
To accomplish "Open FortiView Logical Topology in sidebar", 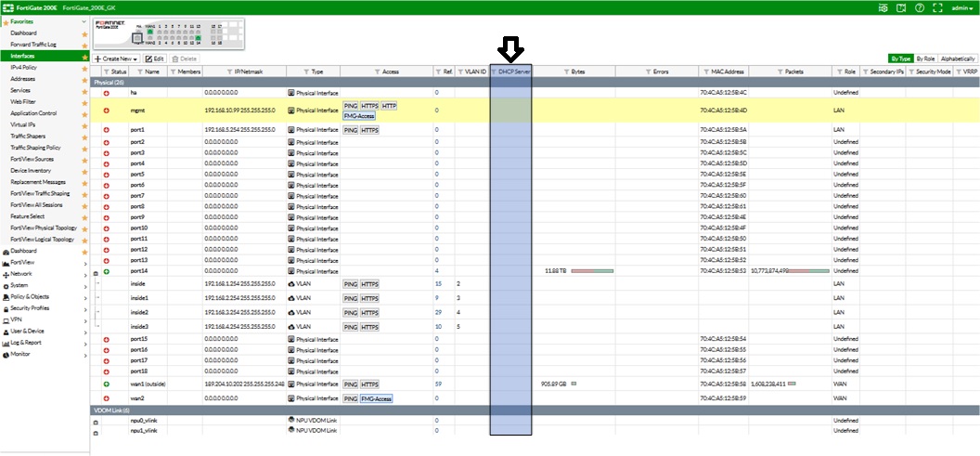I will tap(43, 240).
